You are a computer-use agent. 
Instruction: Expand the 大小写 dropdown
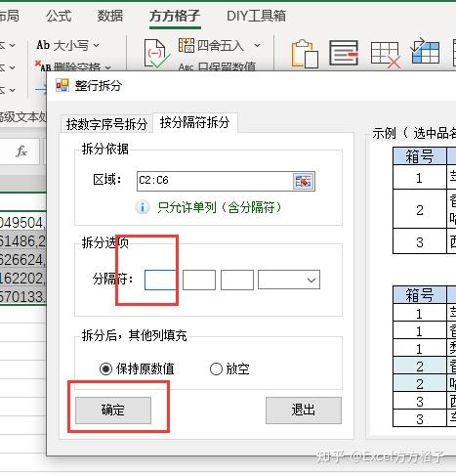coord(97,45)
